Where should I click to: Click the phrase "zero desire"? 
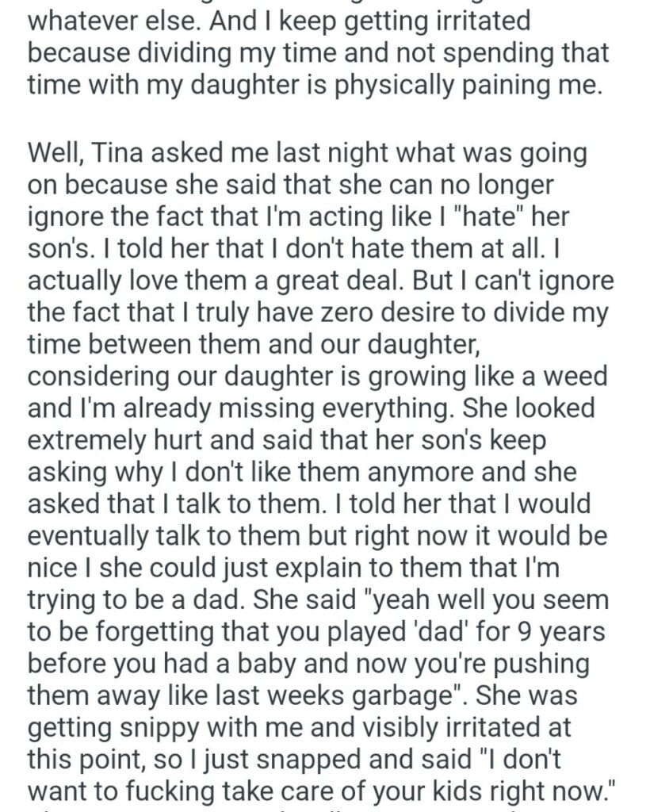[370, 312]
